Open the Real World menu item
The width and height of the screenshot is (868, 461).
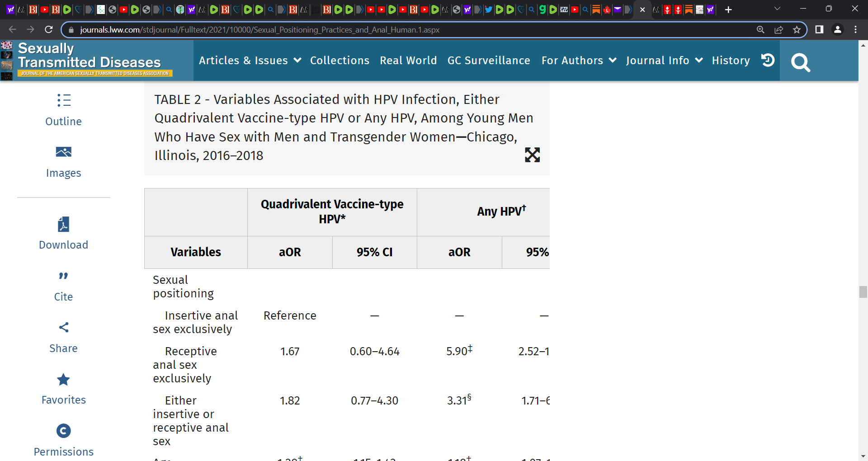[408, 61]
